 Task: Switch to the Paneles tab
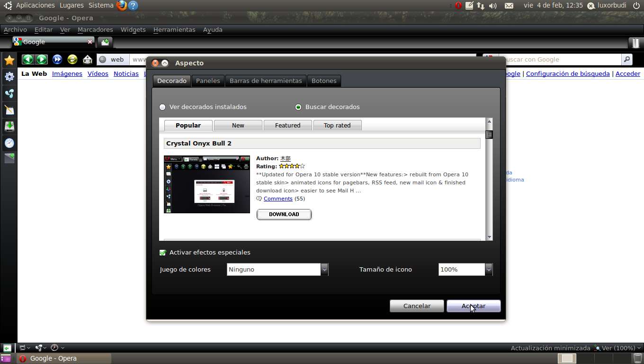click(208, 81)
